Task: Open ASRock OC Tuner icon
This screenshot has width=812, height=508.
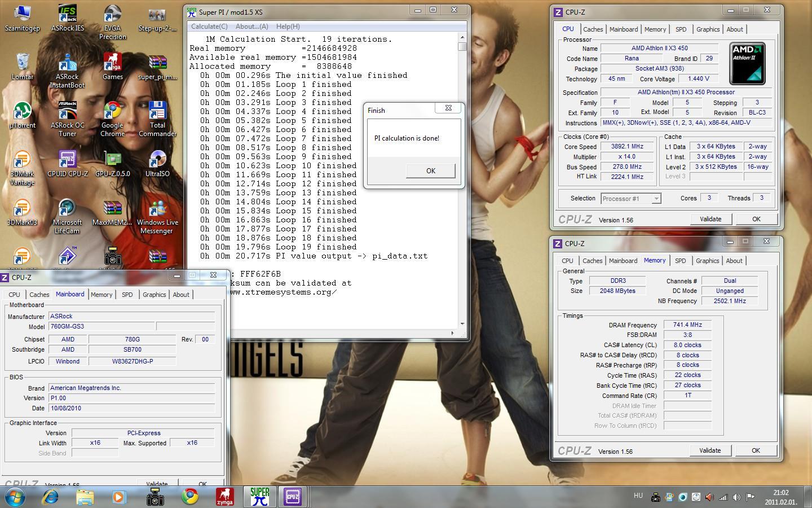Action: (x=67, y=119)
